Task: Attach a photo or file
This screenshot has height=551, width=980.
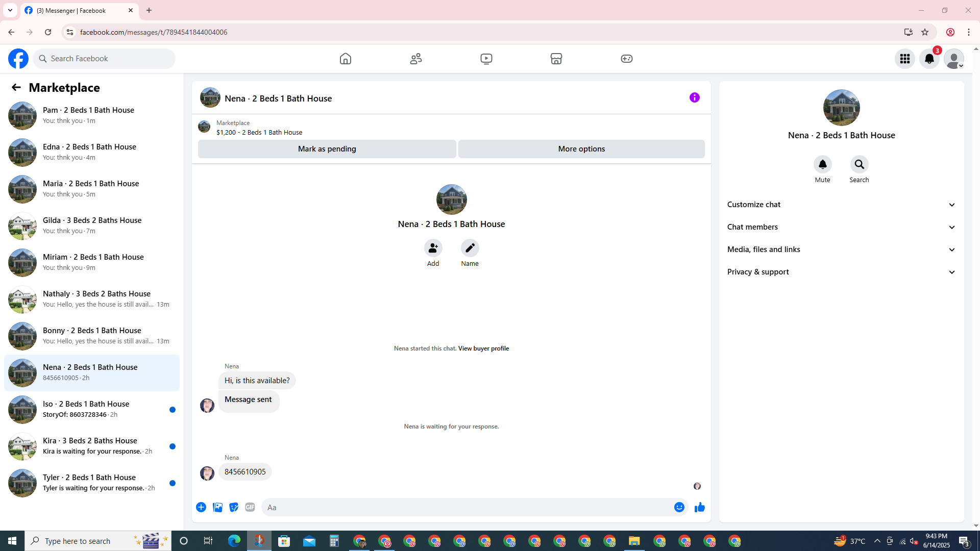Action: click(217, 507)
